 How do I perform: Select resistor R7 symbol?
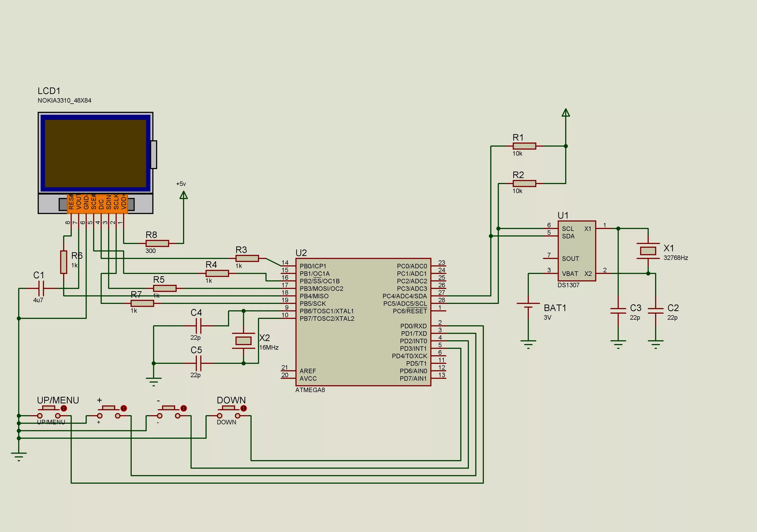142,303
